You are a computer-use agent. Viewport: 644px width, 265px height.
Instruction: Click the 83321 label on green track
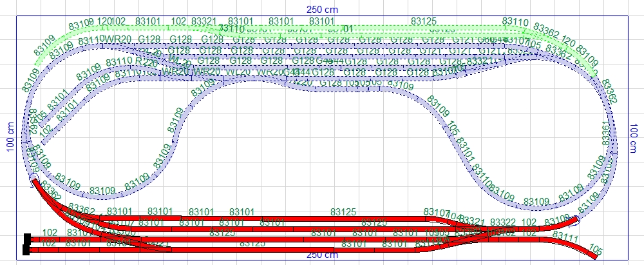204,21
